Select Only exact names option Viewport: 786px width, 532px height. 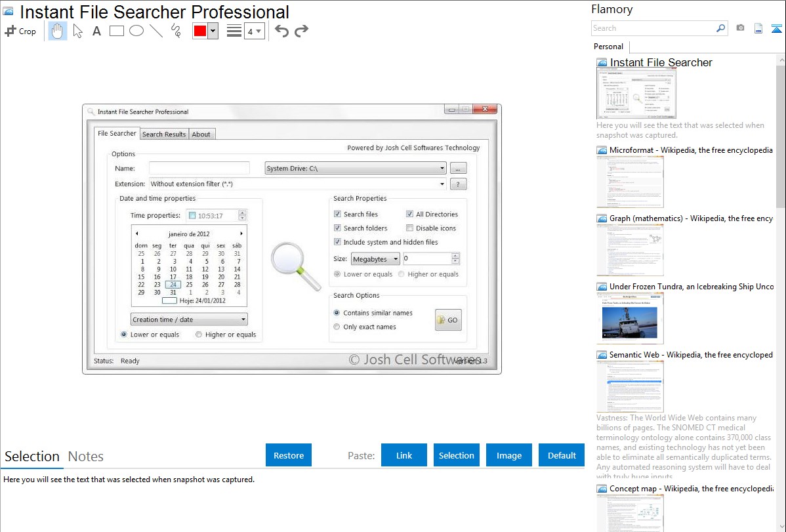click(x=337, y=327)
